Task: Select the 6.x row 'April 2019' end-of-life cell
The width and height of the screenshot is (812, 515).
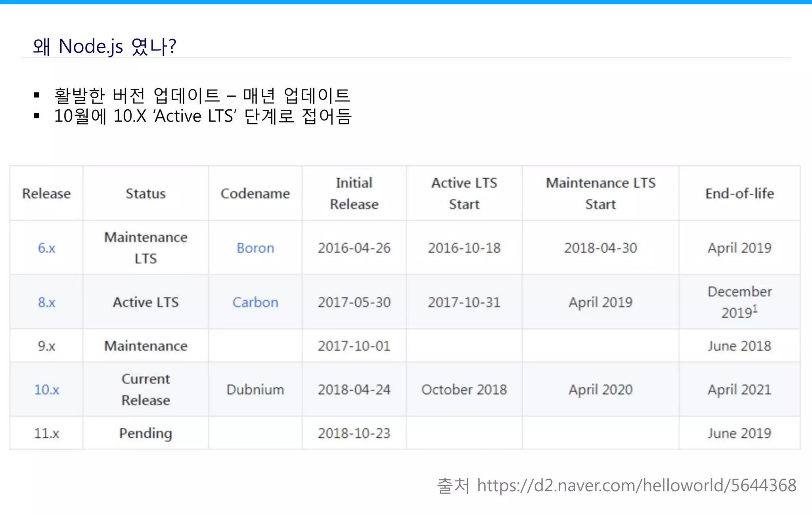Action: point(739,248)
